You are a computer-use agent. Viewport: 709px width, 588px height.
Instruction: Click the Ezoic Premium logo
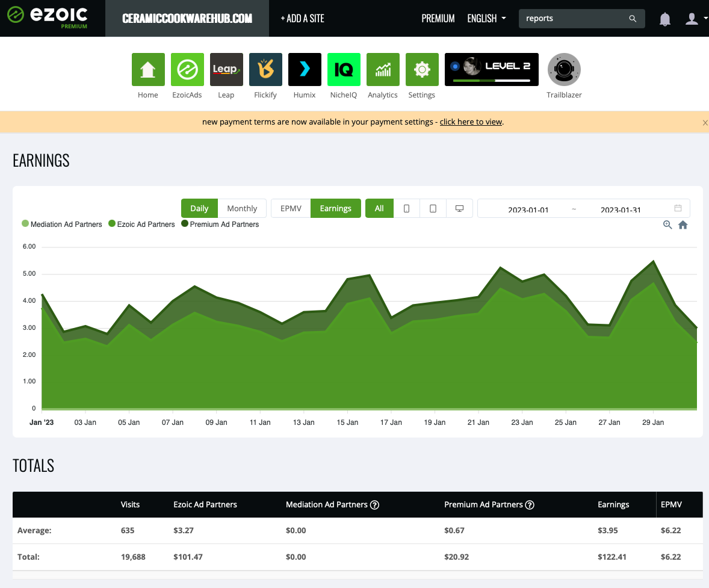(48, 17)
